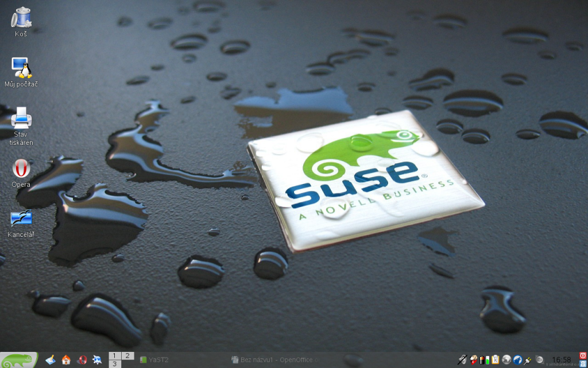Click the green level meter tray icon
Image resolution: width=588 pixels, height=368 pixels.
[487, 360]
